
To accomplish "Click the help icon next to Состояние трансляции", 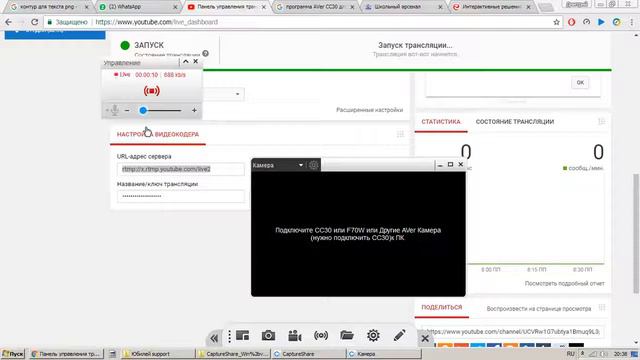I will click(x=206, y=53).
